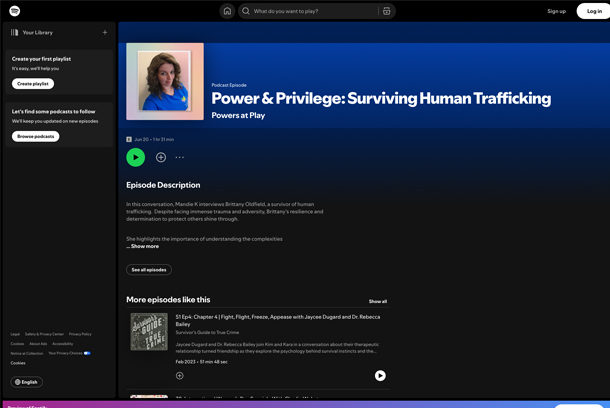Collapse Your Library via its icon
The width and height of the screenshot is (610, 408).
coord(14,32)
